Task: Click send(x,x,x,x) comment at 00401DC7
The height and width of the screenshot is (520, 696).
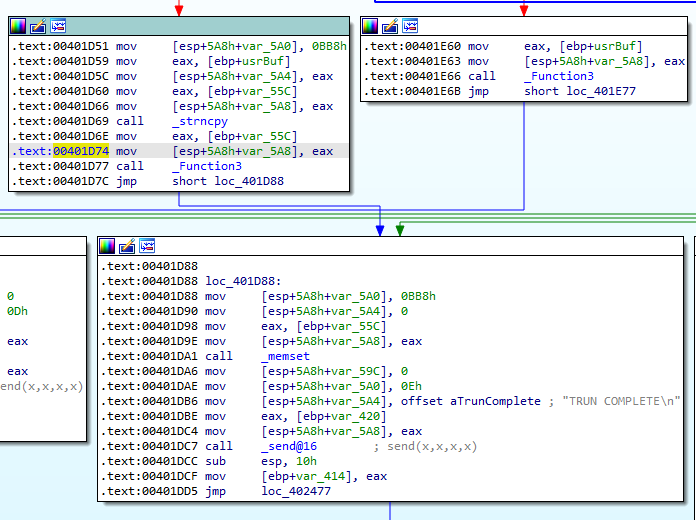Action: click(432, 446)
